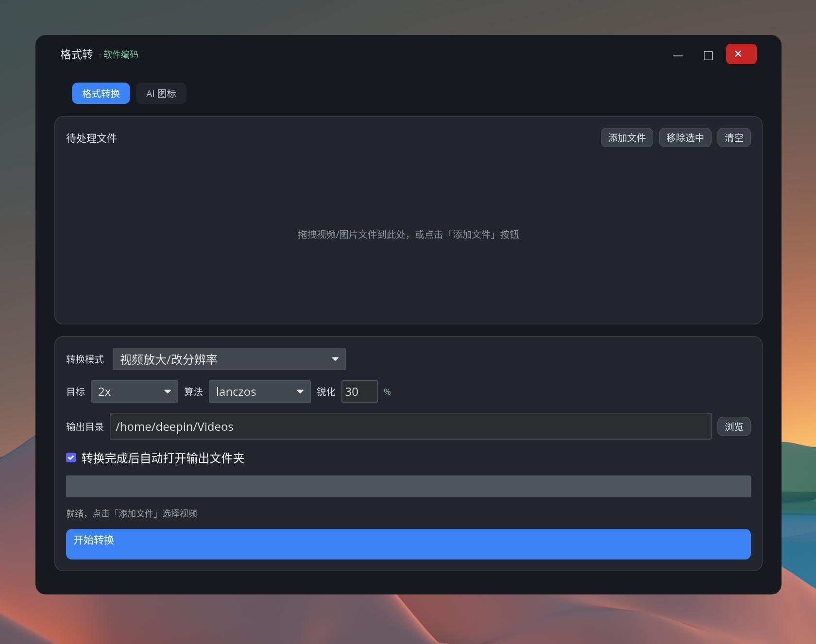Click the conversion progress bar
The image size is (816, 644).
(408, 486)
